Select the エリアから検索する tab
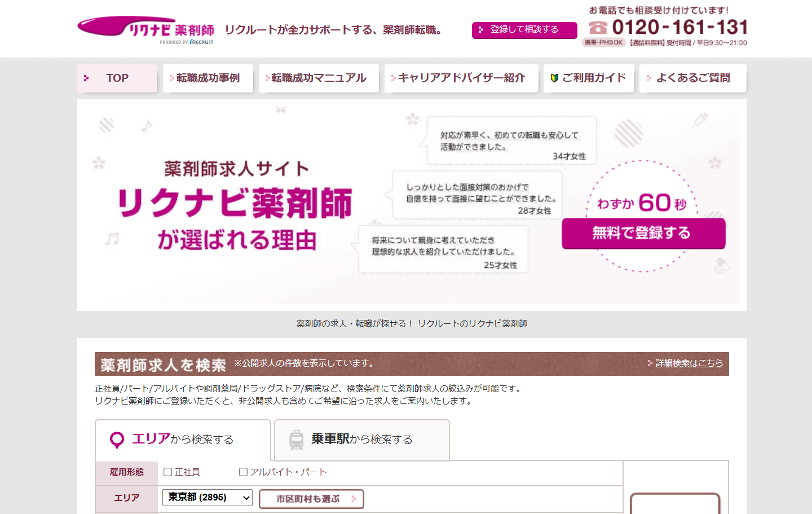812x514 pixels. point(183,440)
